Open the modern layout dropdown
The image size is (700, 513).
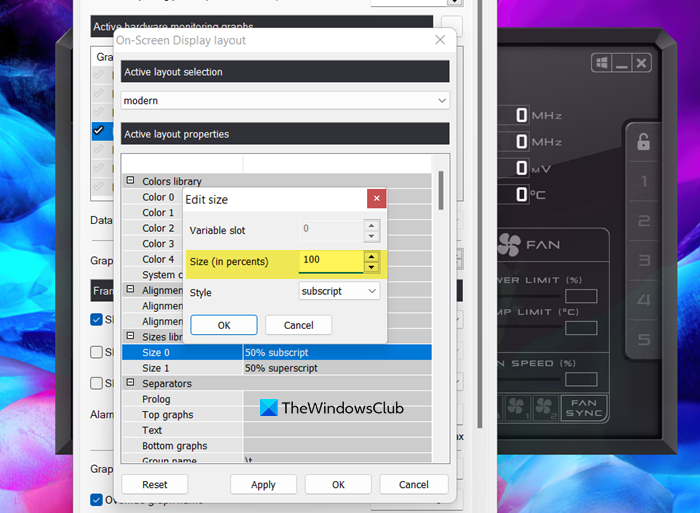point(285,100)
